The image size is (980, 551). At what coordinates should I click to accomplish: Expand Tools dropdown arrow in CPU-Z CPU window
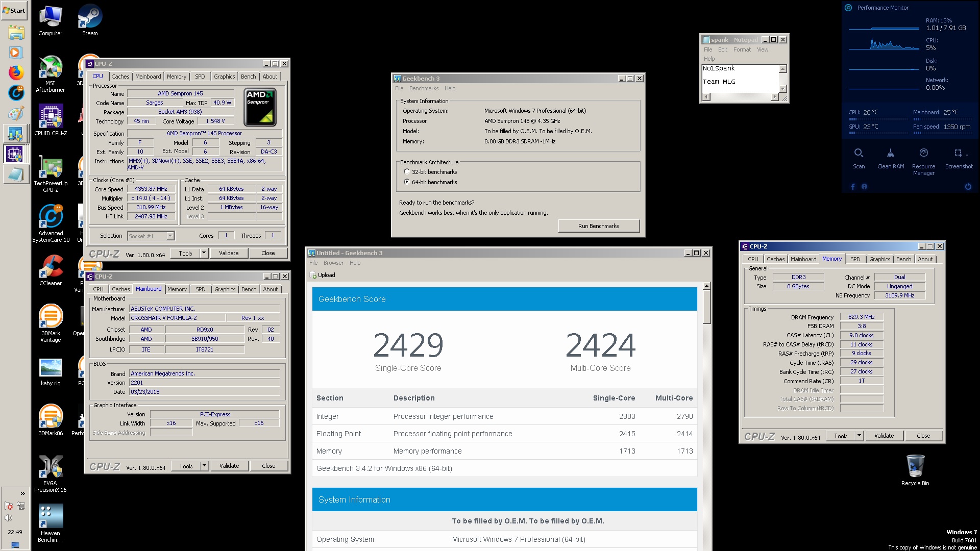click(204, 253)
